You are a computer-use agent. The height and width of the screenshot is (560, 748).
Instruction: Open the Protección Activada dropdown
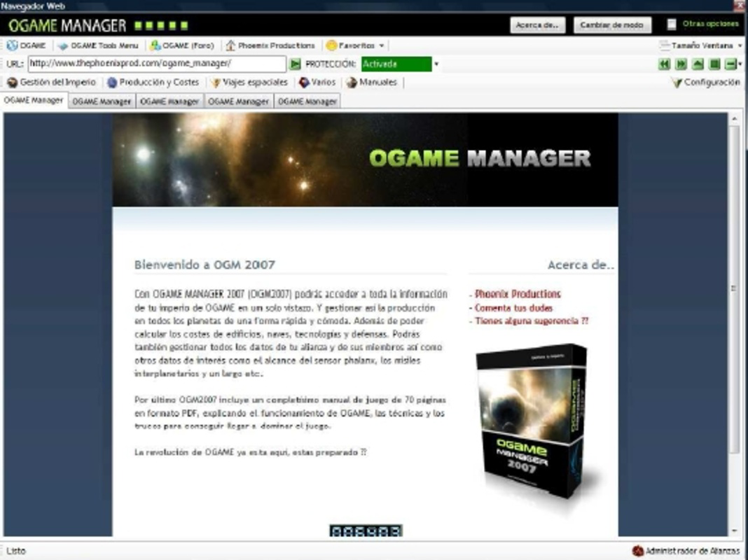pos(436,64)
